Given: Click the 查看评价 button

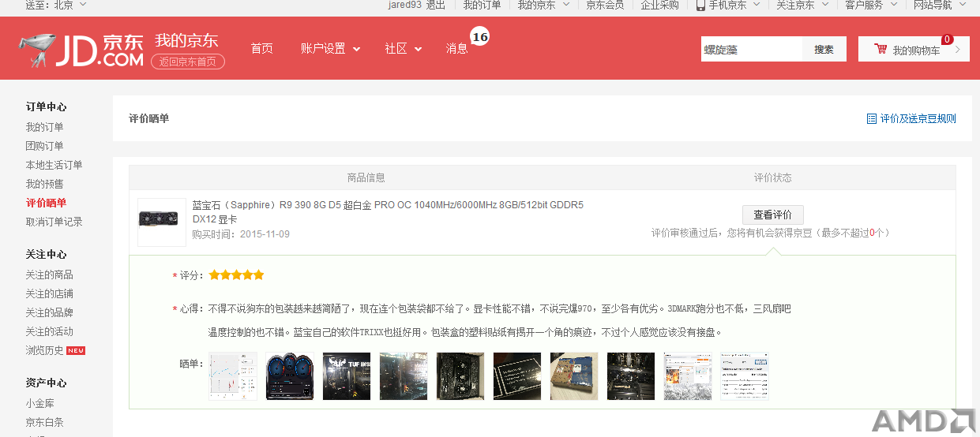Looking at the screenshot, I should click(x=772, y=215).
